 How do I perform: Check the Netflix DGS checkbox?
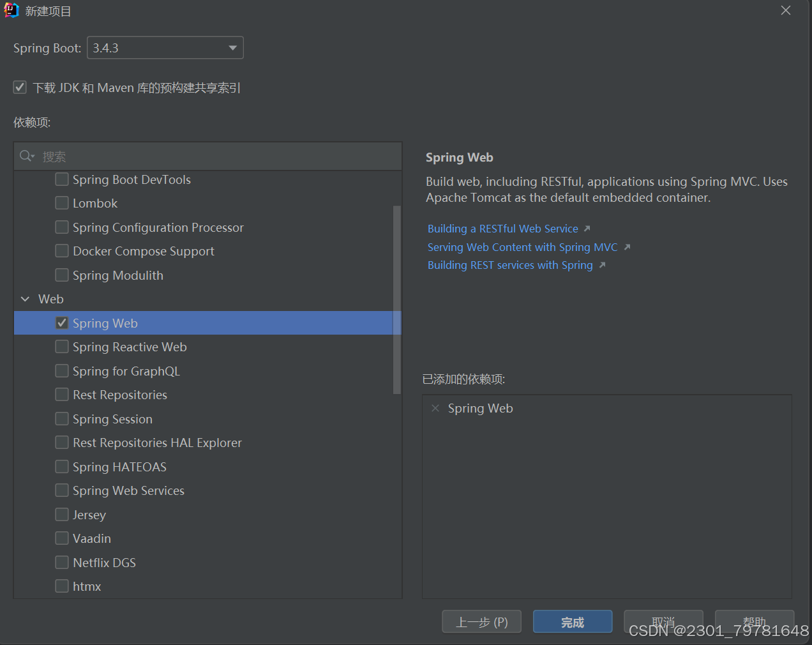coord(62,562)
